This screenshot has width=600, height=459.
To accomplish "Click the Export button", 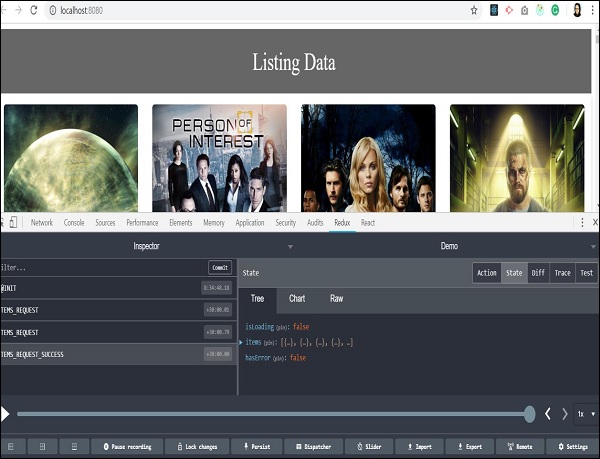I will tap(470, 446).
